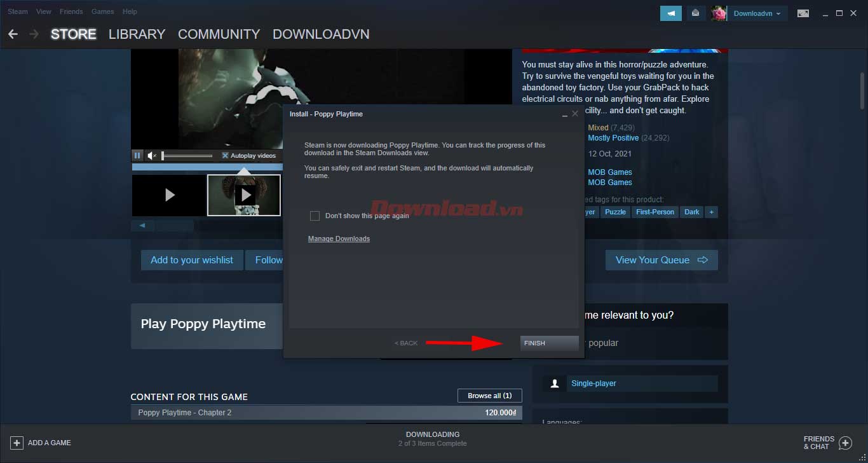Image resolution: width=868 pixels, height=463 pixels.
Task: Switch to the STORE tab
Action: 74,34
